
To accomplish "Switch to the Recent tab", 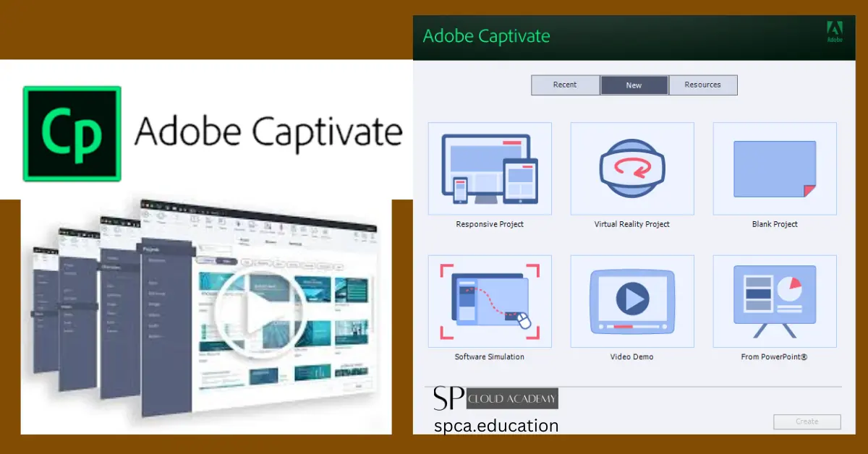I will pos(565,85).
